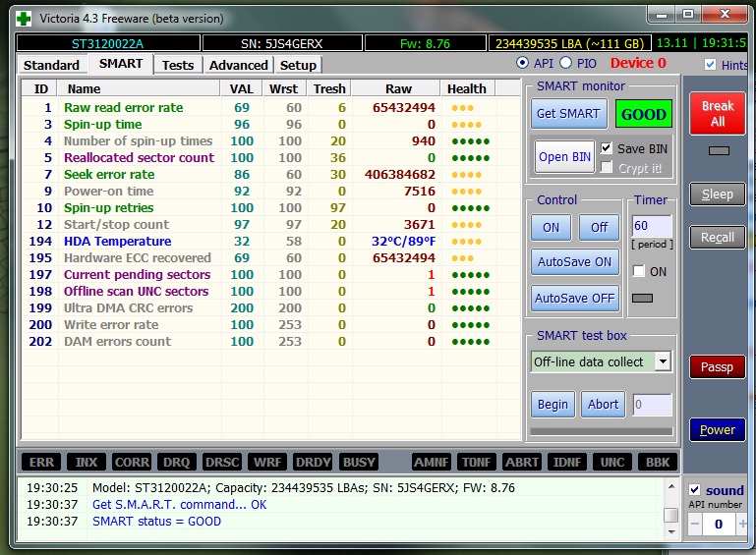
Task: Click the Health column header
Action: [468, 89]
